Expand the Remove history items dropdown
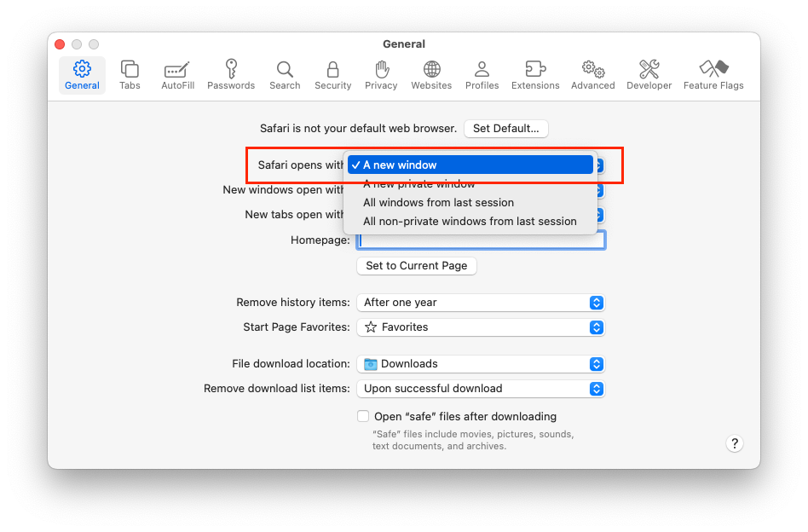Viewport: 808px width, 532px height. 481,303
